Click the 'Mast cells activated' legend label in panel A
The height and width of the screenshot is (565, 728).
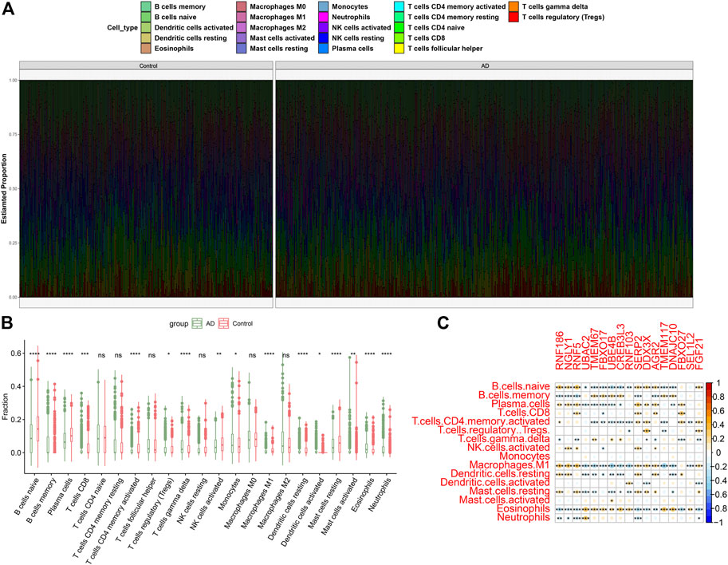(x=282, y=38)
